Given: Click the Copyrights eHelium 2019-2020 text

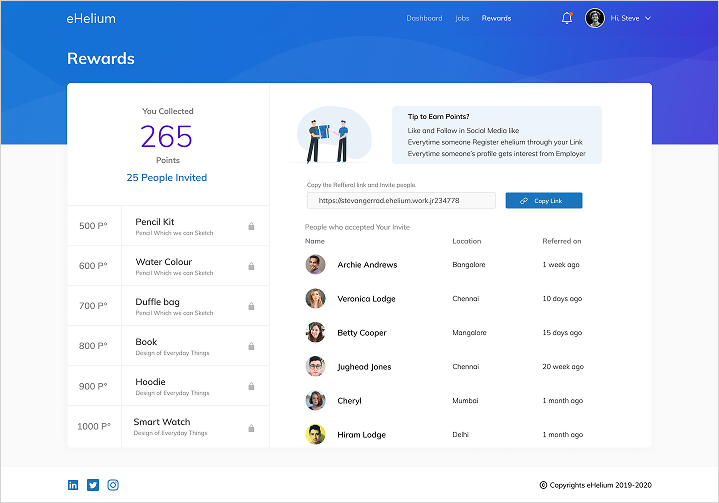Looking at the screenshot, I should 596,485.
